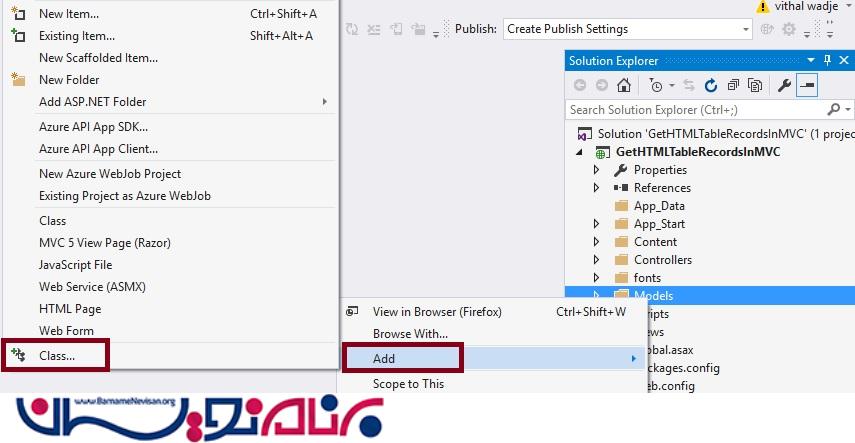Click the yellow warning icon beside vithal wadje
The image size is (855, 443).
click(x=763, y=7)
